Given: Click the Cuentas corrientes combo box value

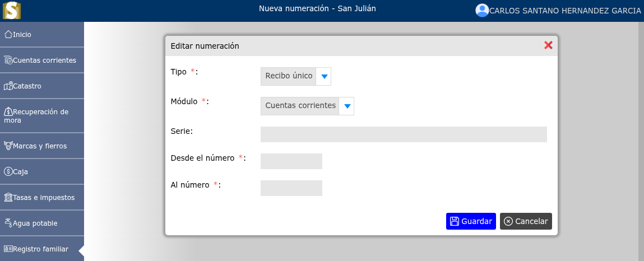Looking at the screenshot, I should pos(300,105).
